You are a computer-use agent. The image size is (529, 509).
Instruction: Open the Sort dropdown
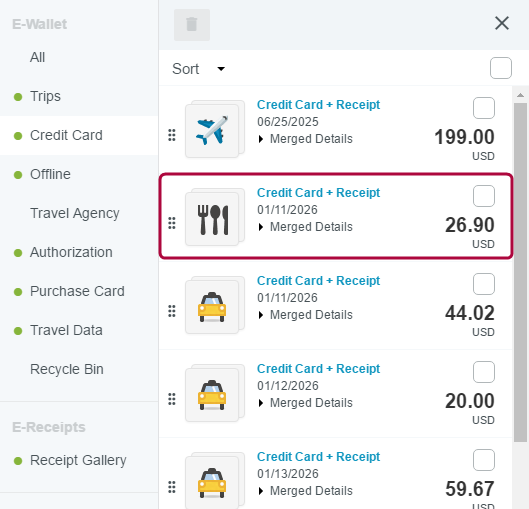pyautogui.click(x=198, y=69)
